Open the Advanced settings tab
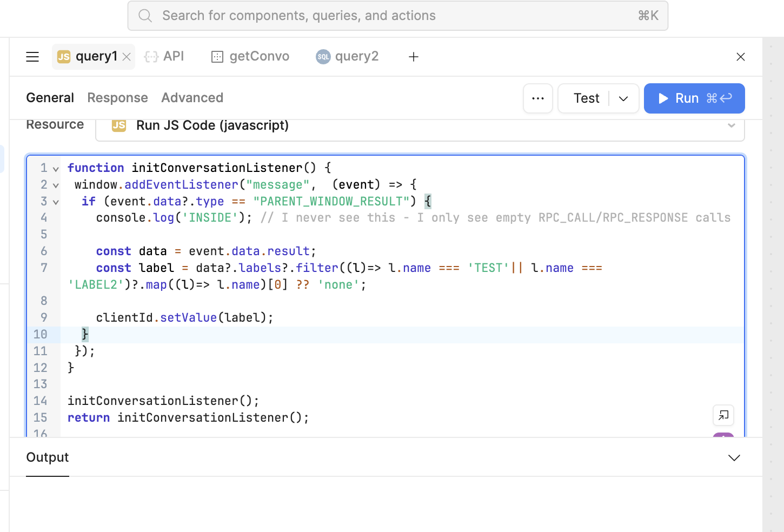The height and width of the screenshot is (532, 784). point(192,98)
